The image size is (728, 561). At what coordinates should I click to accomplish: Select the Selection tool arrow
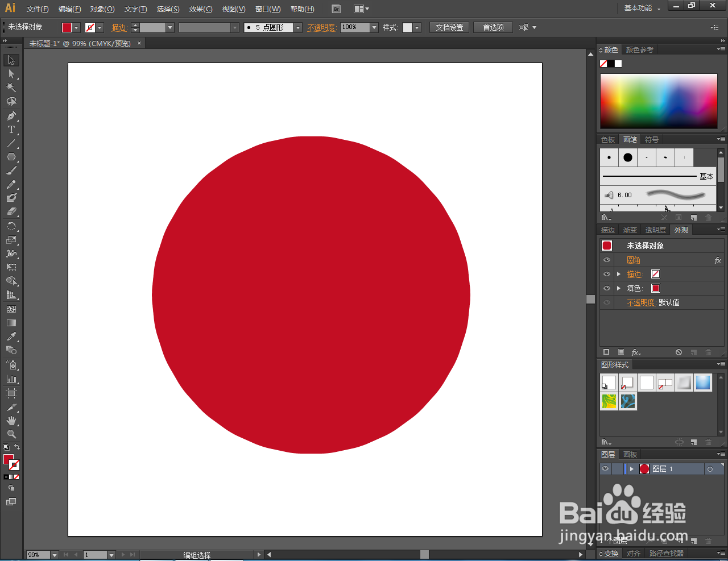click(11, 60)
